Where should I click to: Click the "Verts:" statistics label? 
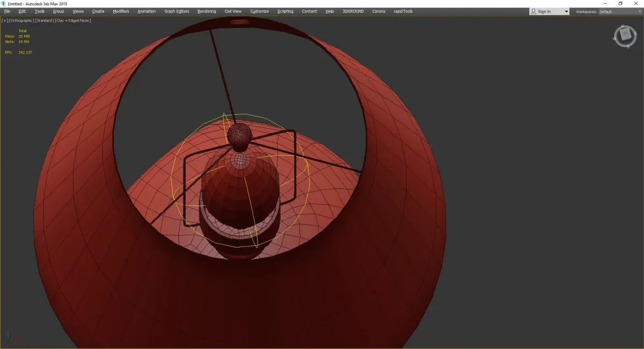(x=10, y=41)
